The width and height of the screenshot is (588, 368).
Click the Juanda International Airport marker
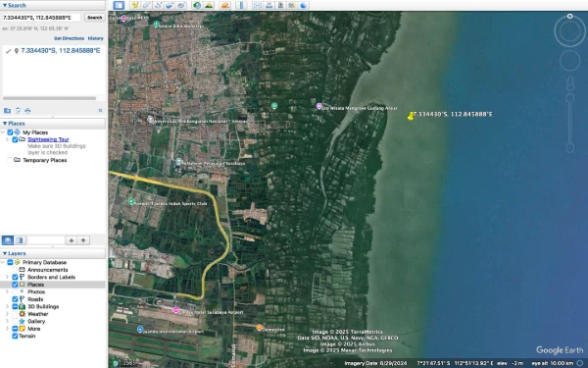(x=140, y=330)
